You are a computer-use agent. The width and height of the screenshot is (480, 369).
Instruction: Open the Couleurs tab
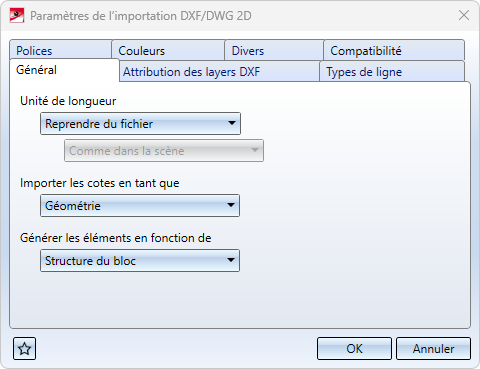tap(168, 50)
